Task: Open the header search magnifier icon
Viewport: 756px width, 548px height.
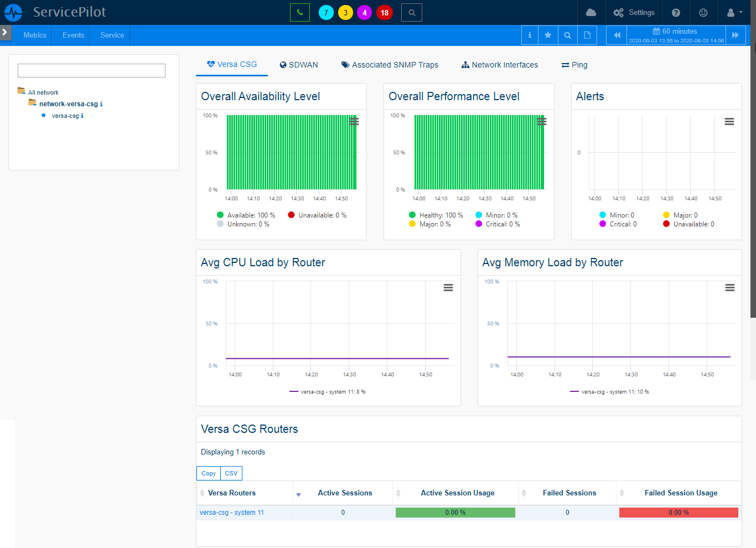Action: pos(412,12)
